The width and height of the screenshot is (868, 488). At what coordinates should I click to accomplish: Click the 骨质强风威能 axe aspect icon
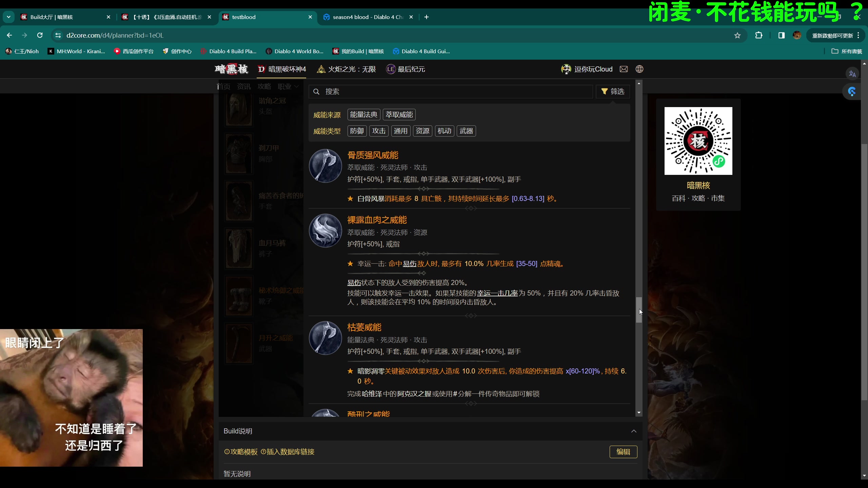click(325, 166)
